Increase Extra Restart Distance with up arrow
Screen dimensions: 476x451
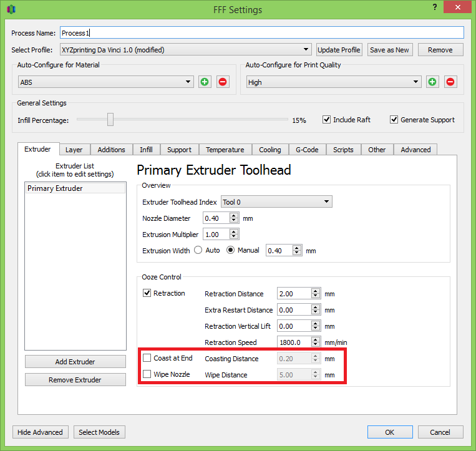[x=316, y=307]
